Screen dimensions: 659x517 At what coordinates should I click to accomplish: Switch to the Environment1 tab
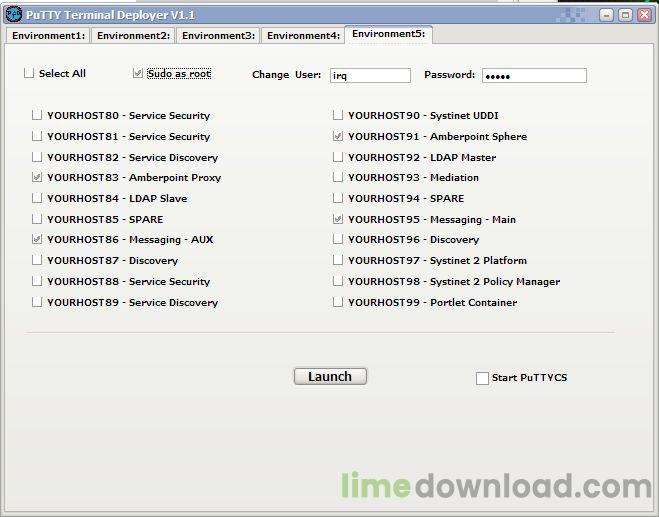(x=48, y=36)
